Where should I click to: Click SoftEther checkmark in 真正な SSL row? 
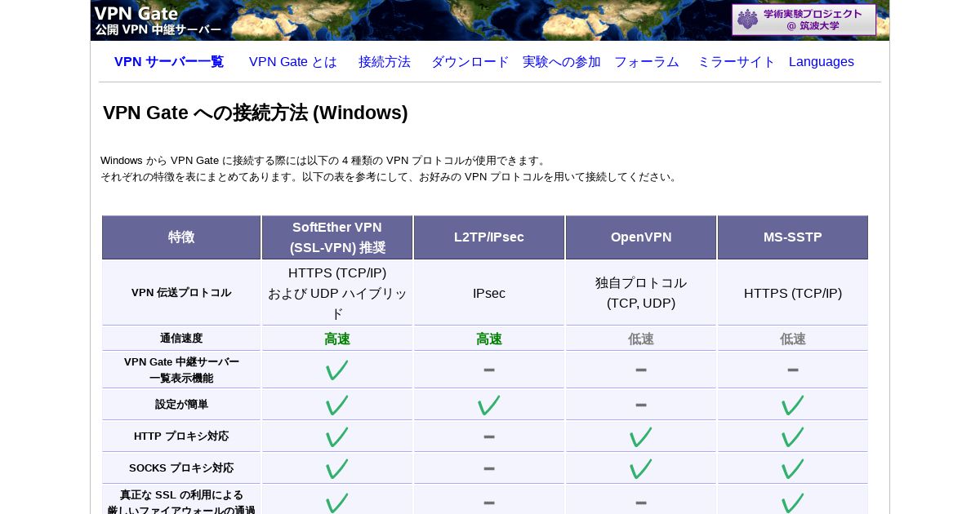coord(337,503)
